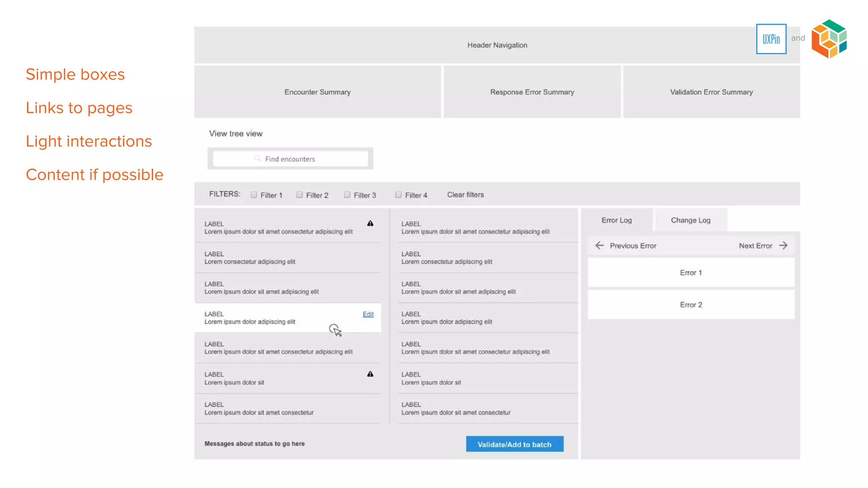Click the Edit link in the highlighted row
Image resolution: width=868 pixels, height=488 pixels.
coord(368,314)
